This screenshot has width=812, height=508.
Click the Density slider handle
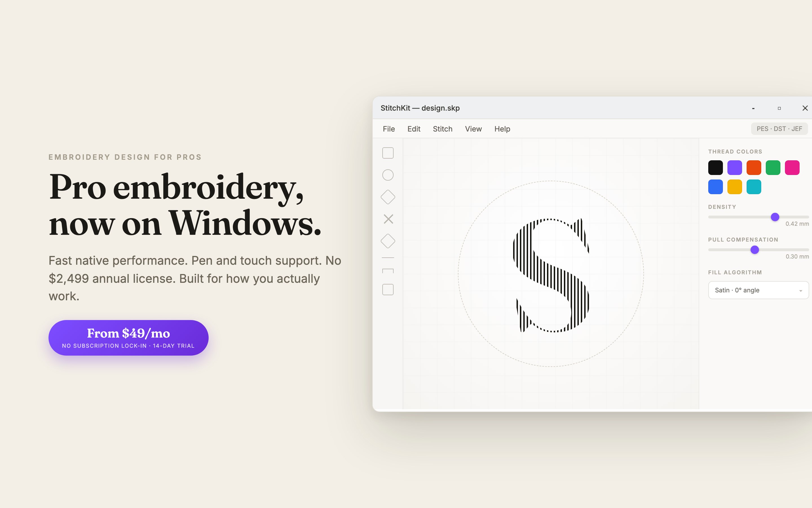pyautogui.click(x=775, y=217)
